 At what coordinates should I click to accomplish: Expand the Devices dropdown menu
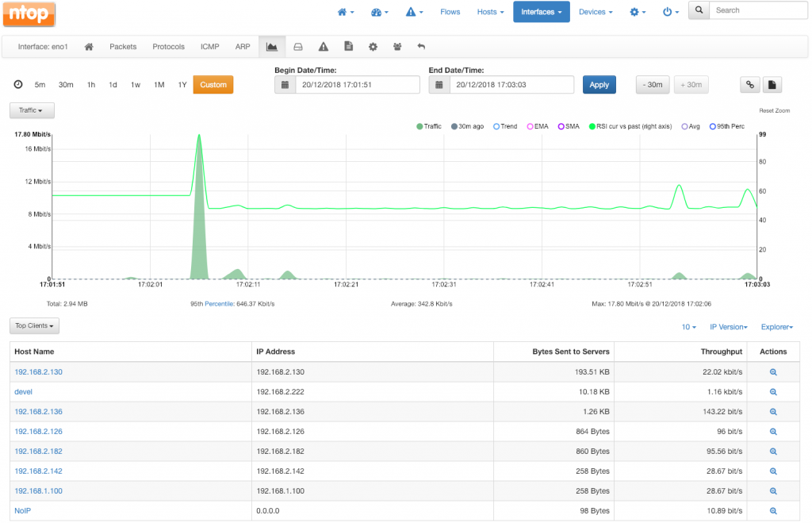coord(596,12)
